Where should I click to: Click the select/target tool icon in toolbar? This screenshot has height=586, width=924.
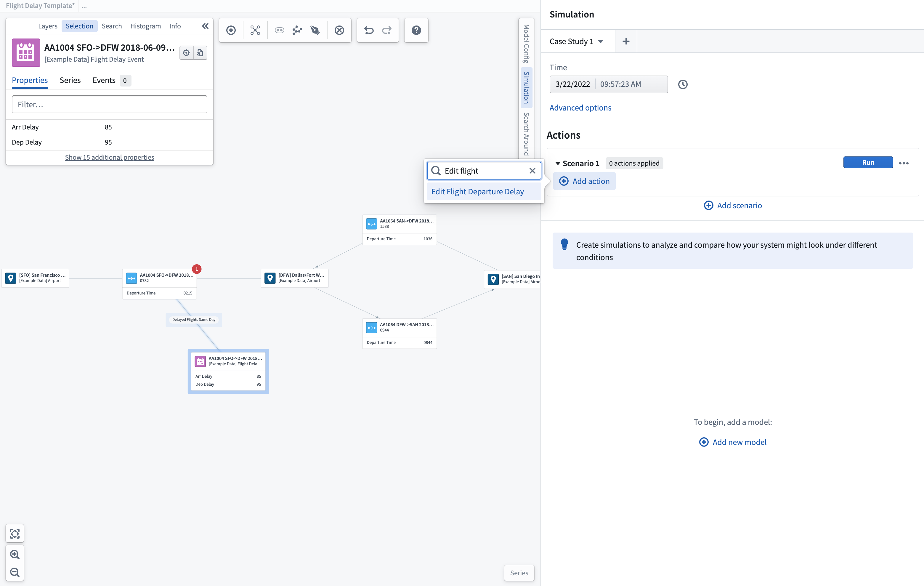231,30
